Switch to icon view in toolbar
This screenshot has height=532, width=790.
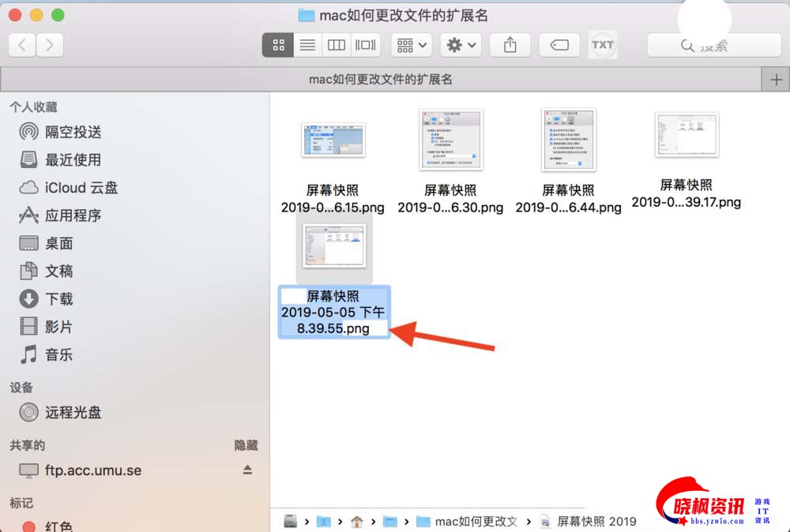click(278, 45)
